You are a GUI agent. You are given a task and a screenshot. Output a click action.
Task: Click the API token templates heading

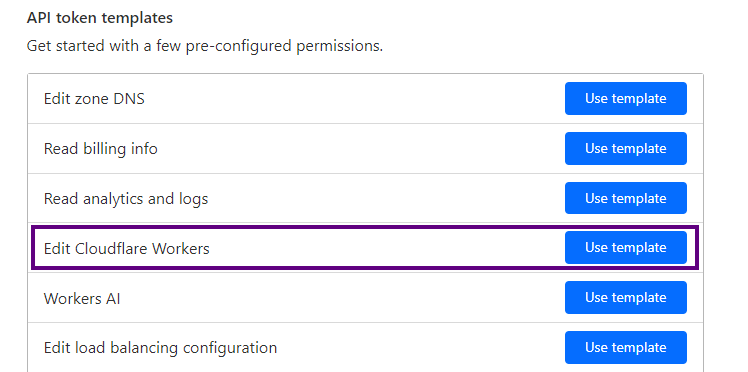(100, 18)
